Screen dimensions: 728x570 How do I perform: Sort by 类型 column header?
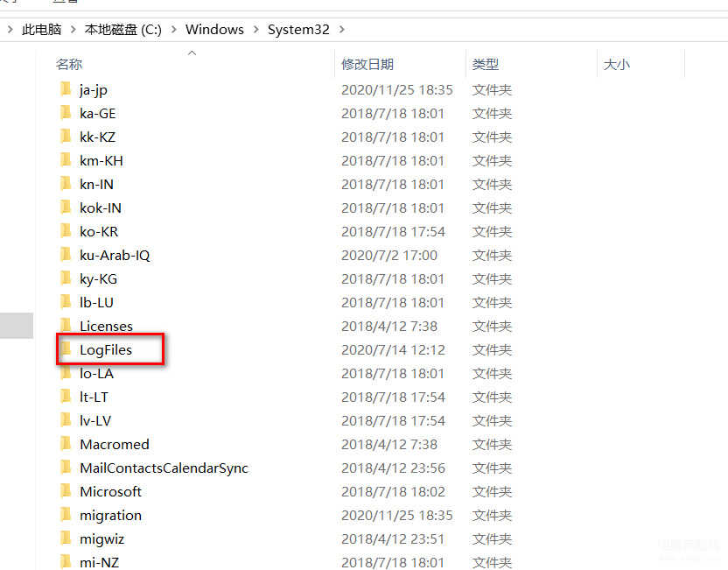tap(486, 64)
